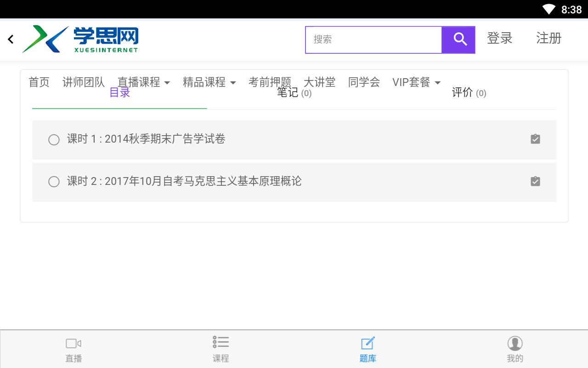
Task: Click the 登录 link
Action: tap(500, 38)
